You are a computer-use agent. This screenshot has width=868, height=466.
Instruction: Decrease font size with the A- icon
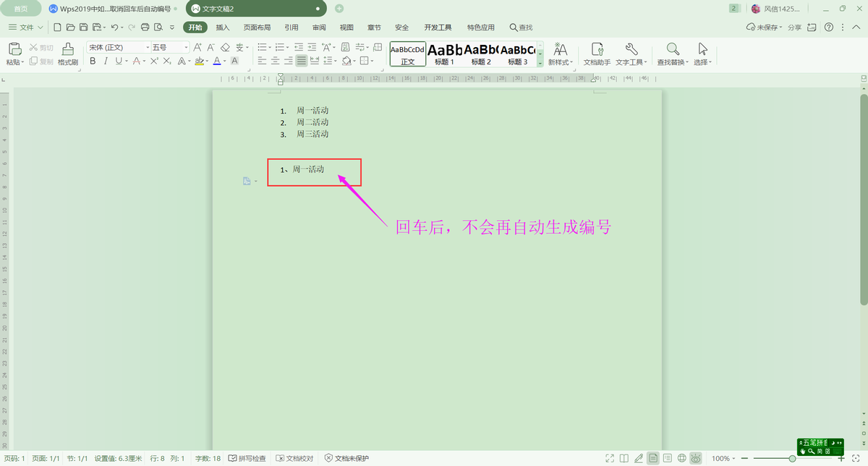pos(210,48)
